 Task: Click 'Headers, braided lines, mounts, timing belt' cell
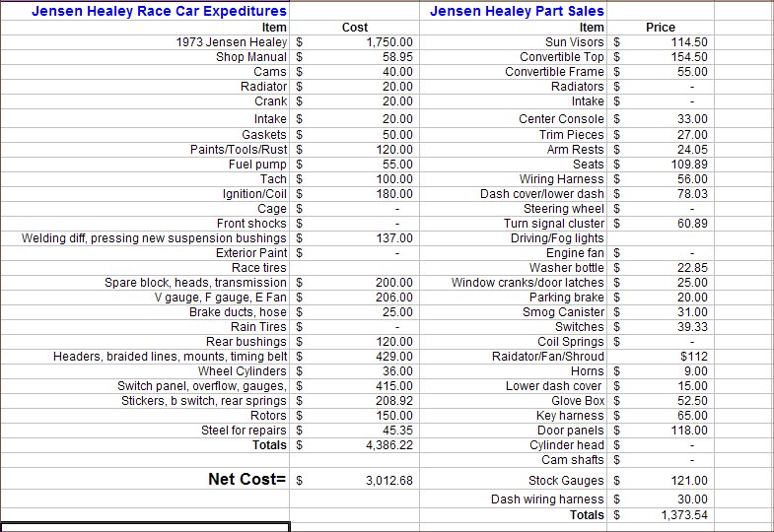[145, 357]
